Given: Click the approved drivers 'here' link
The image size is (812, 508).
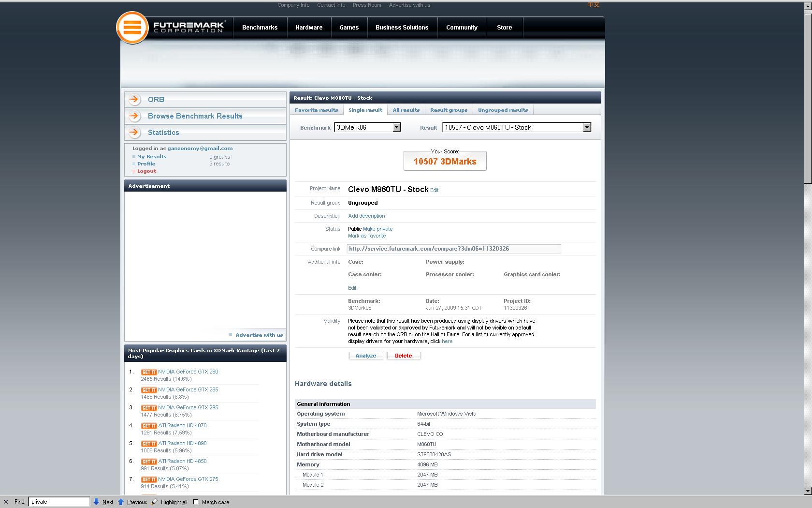Looking at the screenshot, I should coord(447,341).
